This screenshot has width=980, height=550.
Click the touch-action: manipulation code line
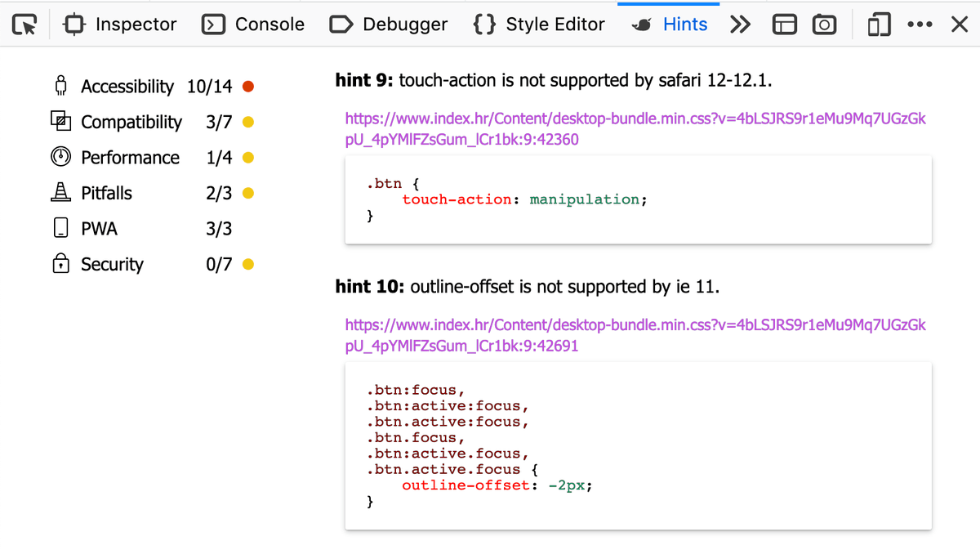(524, 199)
